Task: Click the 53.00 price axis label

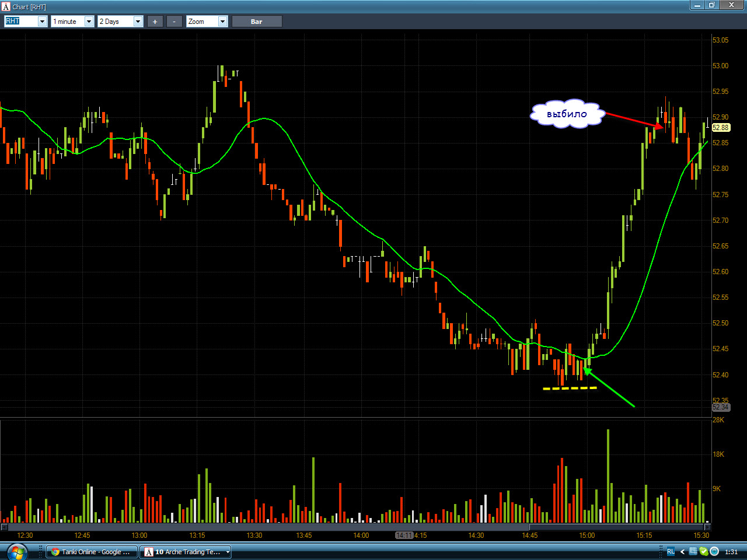Action: pyautogui.click(x=720, y=66)
